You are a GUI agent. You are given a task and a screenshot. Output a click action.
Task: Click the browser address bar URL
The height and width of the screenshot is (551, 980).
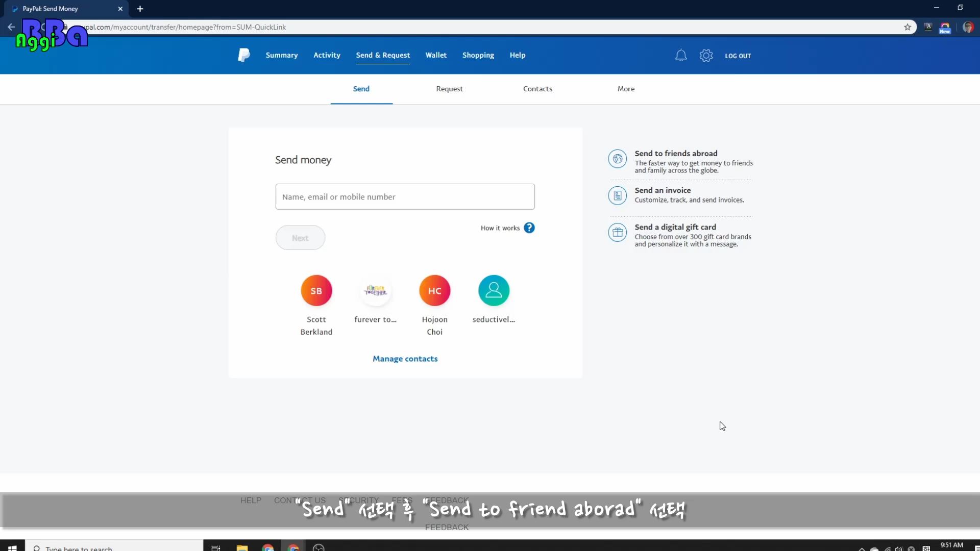pyautogui.click(x=490, y=27)
